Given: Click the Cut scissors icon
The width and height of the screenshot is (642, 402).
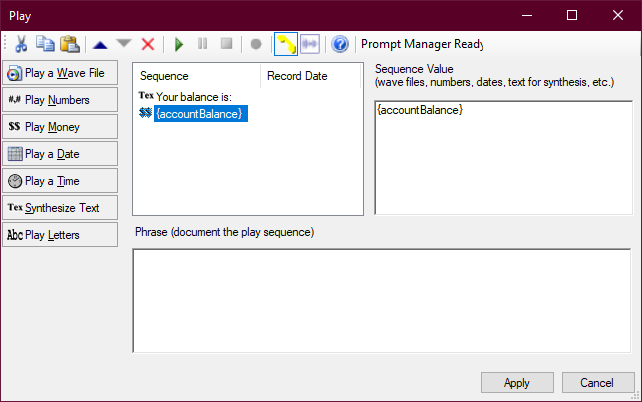Looking at the screenshot, I should [21, 44].
